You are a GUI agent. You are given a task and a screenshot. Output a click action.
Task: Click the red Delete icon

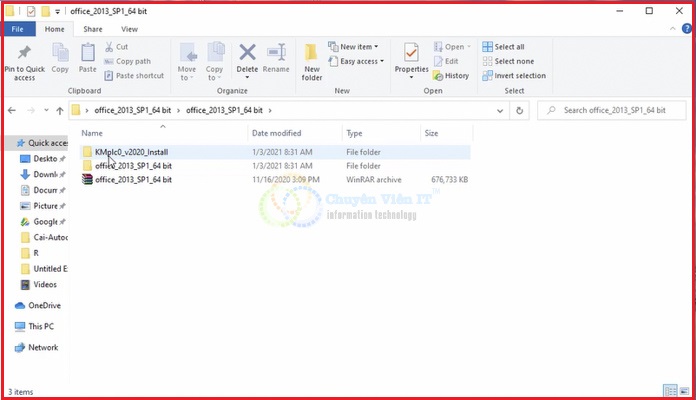(x=247, y=52)
